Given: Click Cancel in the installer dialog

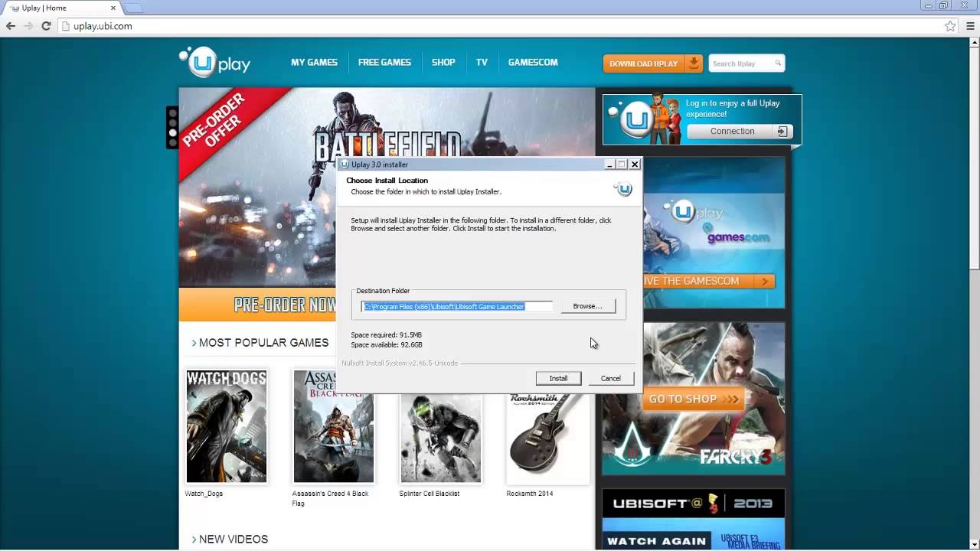Looking at the screenshot, I should click(611, 378).
